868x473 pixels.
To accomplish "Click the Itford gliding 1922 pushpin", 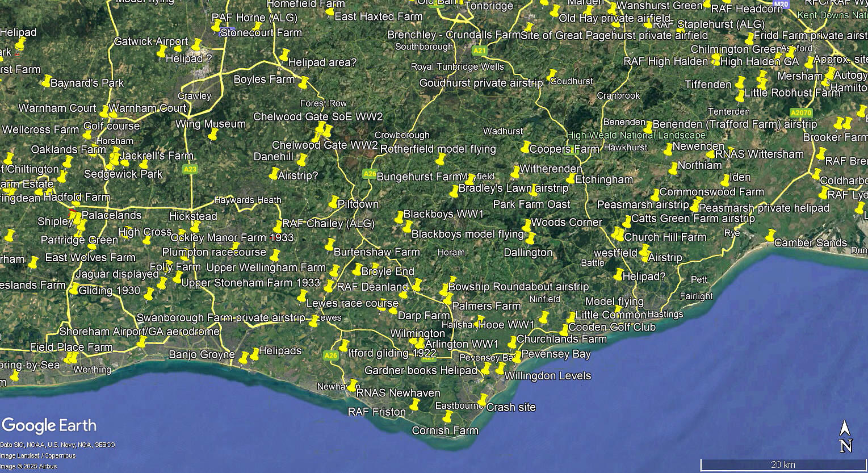I will click(x=344, y=345).
